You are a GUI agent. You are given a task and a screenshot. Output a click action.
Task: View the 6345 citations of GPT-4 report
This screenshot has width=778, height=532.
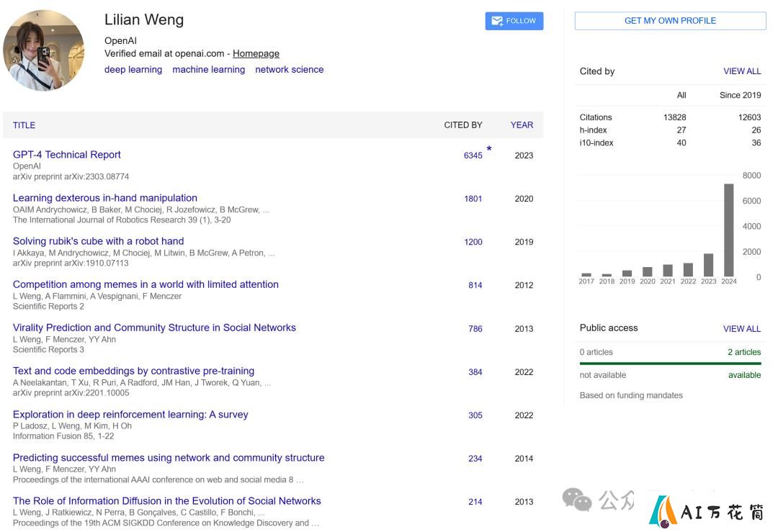tap(473, 155)
